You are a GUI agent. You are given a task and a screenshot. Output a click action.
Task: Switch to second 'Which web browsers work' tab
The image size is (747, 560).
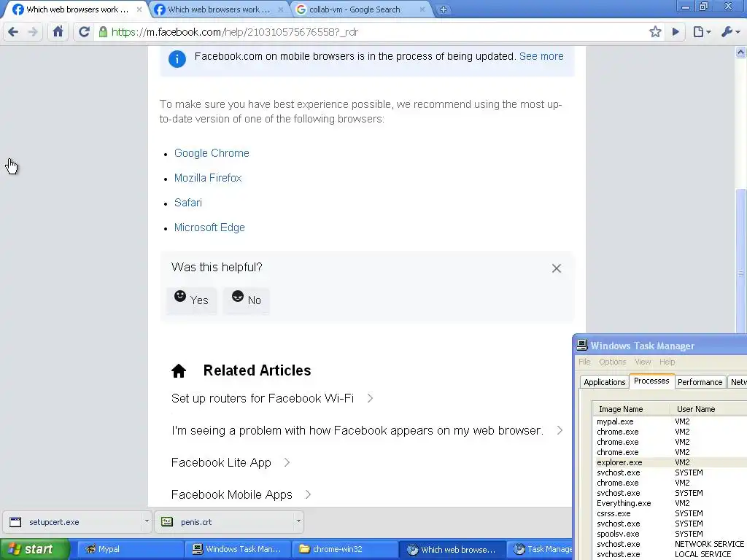(x=219, y=9)
